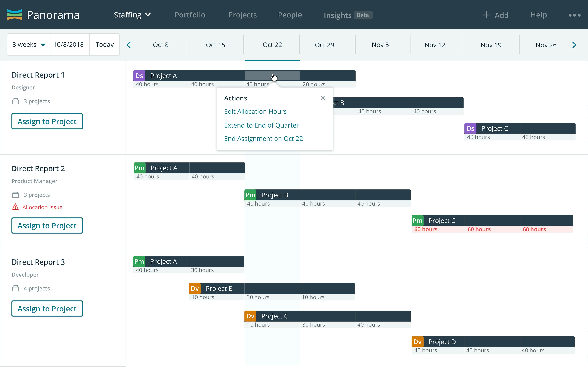Switch to the Portfolio section

click(x=190, y=15)
